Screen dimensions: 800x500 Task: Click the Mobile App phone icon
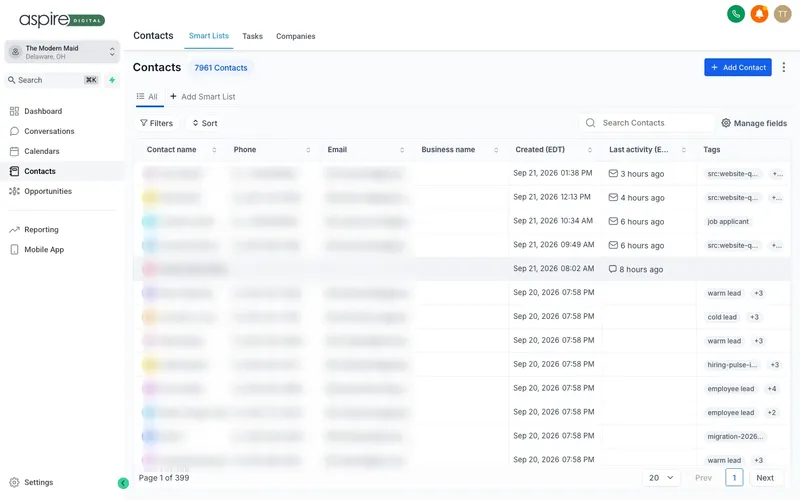pos(14,249)
